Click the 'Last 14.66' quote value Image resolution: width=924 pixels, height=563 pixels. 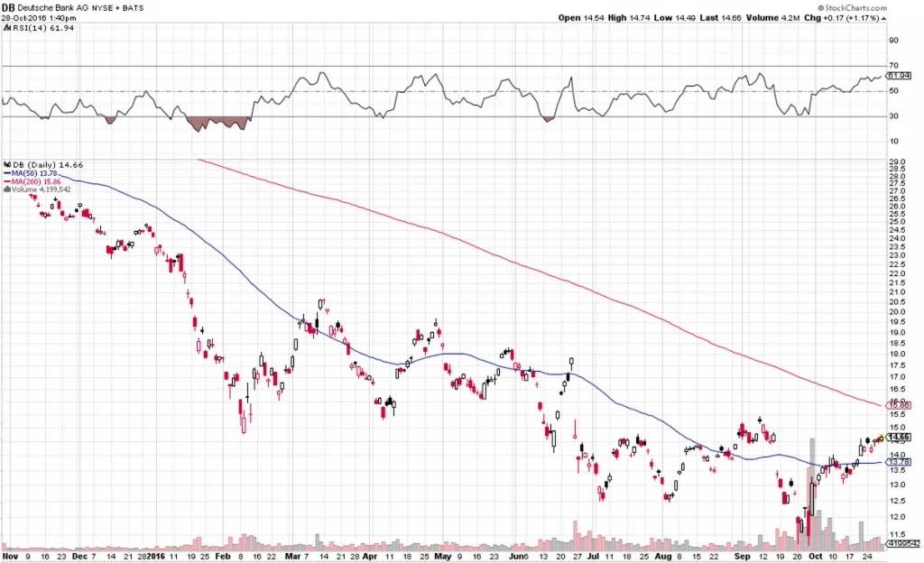pos(721,18)
